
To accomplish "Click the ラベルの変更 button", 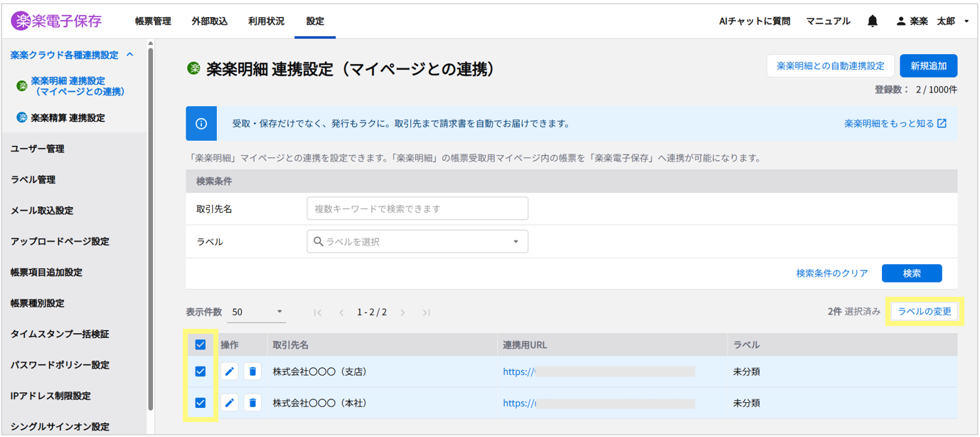I will pyautogui.click(x=925, y=312).
